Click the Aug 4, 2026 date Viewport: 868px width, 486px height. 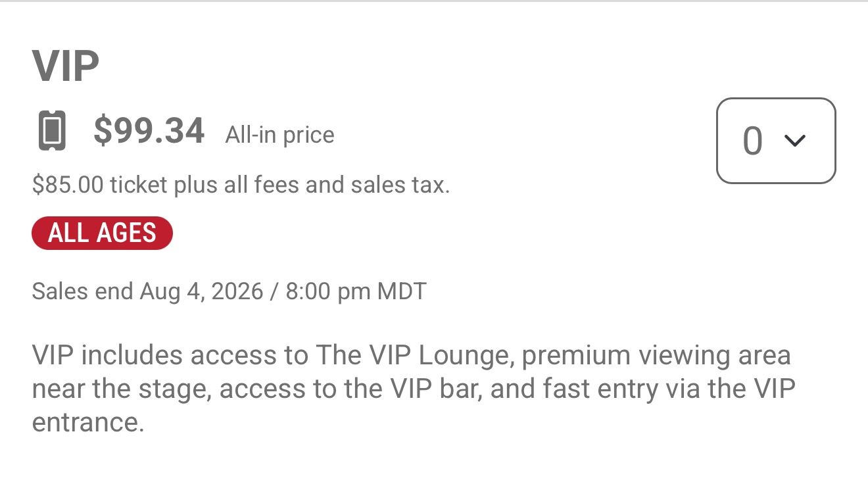pos(201,291)
